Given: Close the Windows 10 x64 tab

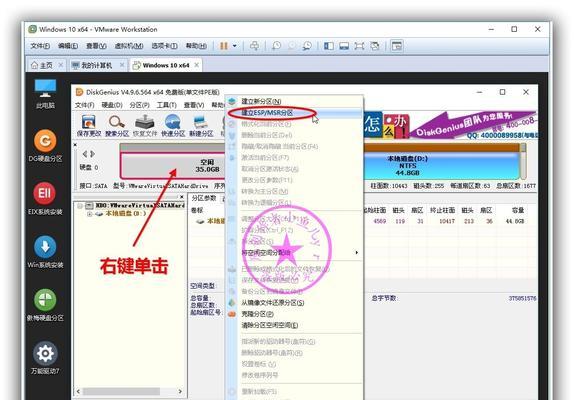Looking at the screenshot, I should (197, 65).
